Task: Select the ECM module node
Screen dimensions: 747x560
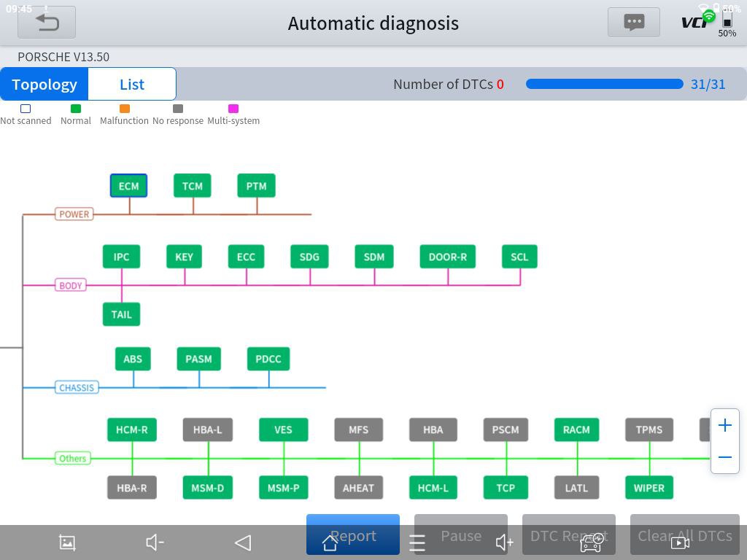Action: click(128, 186)
